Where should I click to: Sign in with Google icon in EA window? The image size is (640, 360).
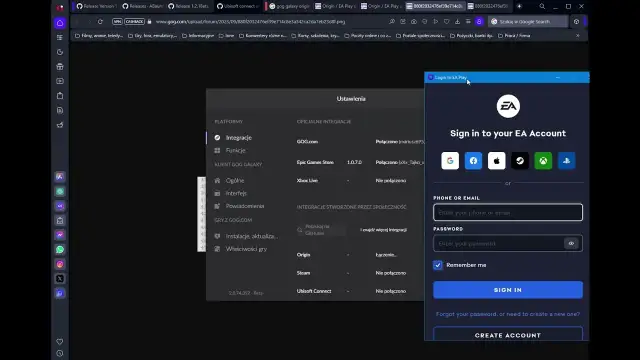(450, 161)
